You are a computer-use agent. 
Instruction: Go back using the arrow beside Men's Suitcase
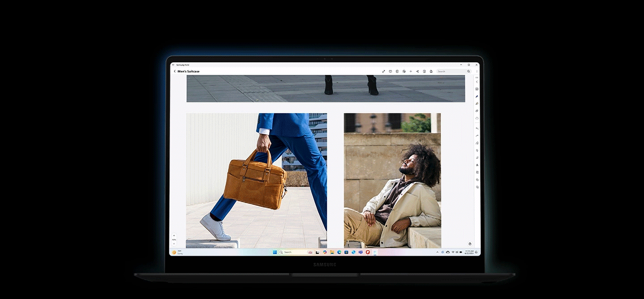(x=174, y=71)
